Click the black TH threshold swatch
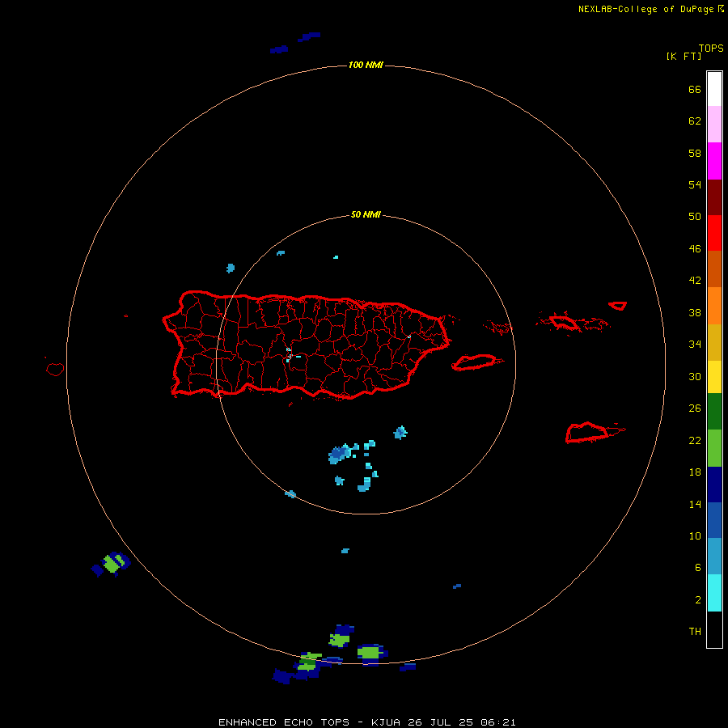The image size is (728, 728). (714, 629)
